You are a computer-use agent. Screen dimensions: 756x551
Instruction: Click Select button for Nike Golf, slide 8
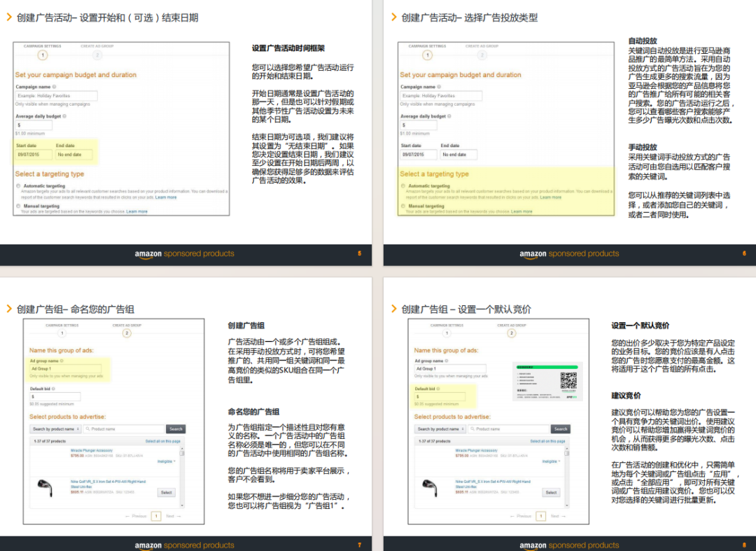coord(551,493)
